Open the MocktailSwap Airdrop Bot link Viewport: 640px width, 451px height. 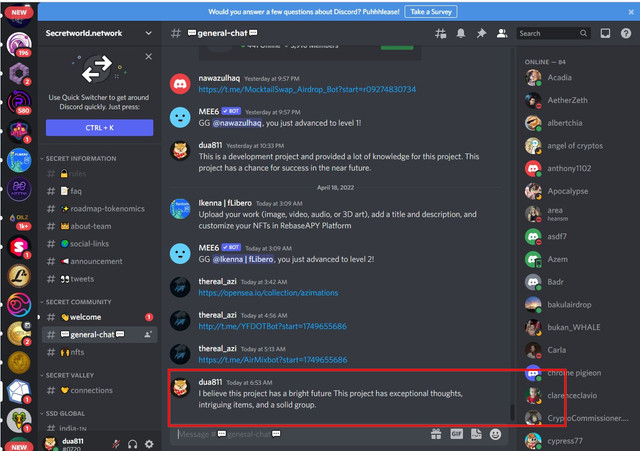point(307,89)
